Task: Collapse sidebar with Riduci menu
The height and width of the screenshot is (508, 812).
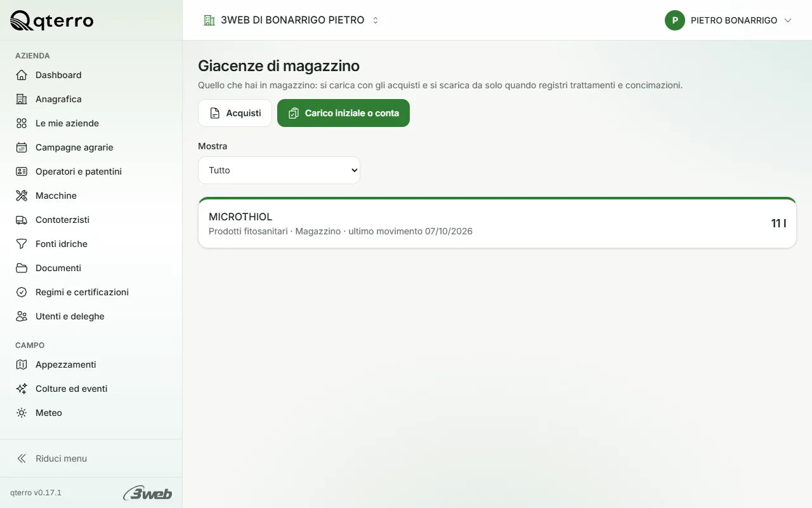Action: coord(91,458)
